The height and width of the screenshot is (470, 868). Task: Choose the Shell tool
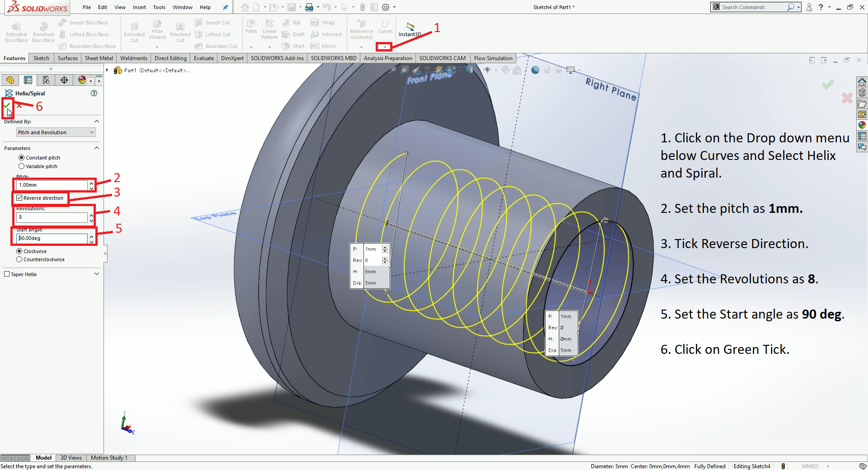pos(293,46)
